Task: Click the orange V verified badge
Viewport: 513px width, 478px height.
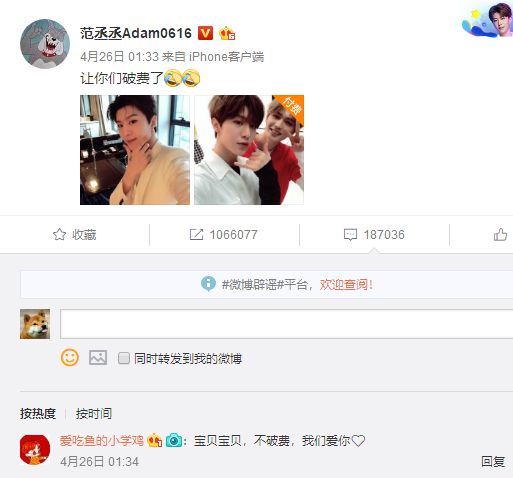Action: 205,33
